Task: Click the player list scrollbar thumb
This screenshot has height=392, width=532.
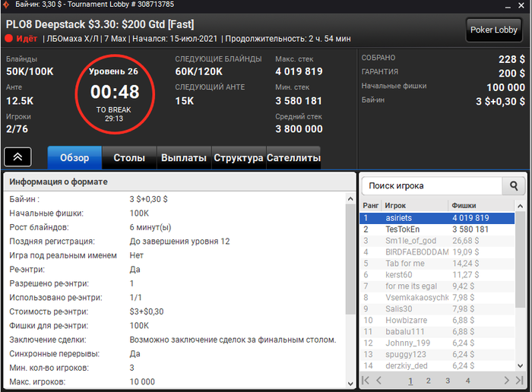Action: [x=520, y=260]
